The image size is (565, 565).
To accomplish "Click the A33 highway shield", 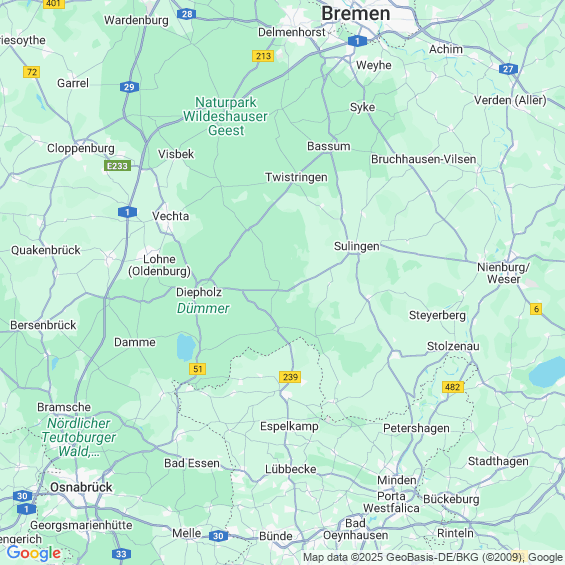I will [121, 554].
